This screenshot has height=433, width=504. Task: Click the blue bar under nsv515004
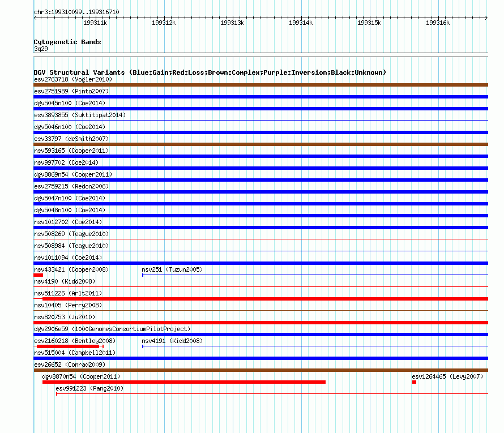[260, 358]
